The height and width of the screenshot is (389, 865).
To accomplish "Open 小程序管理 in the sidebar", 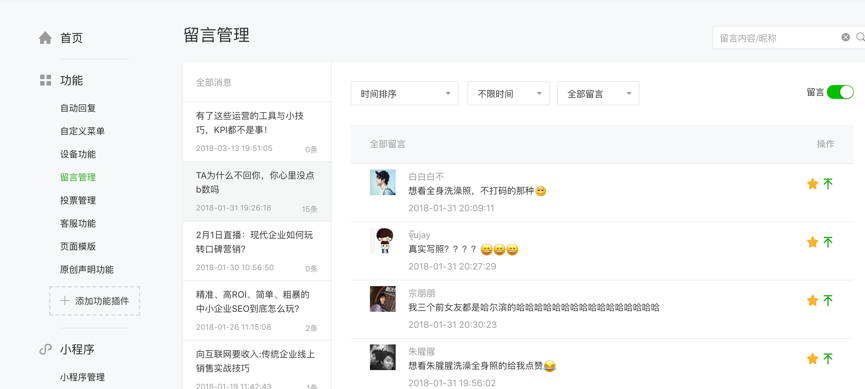I will (82, 377).
